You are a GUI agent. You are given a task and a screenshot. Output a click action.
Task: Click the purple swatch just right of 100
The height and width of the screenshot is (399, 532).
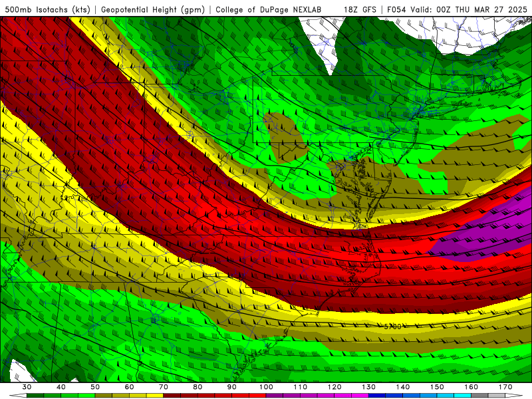pos(275,396)
